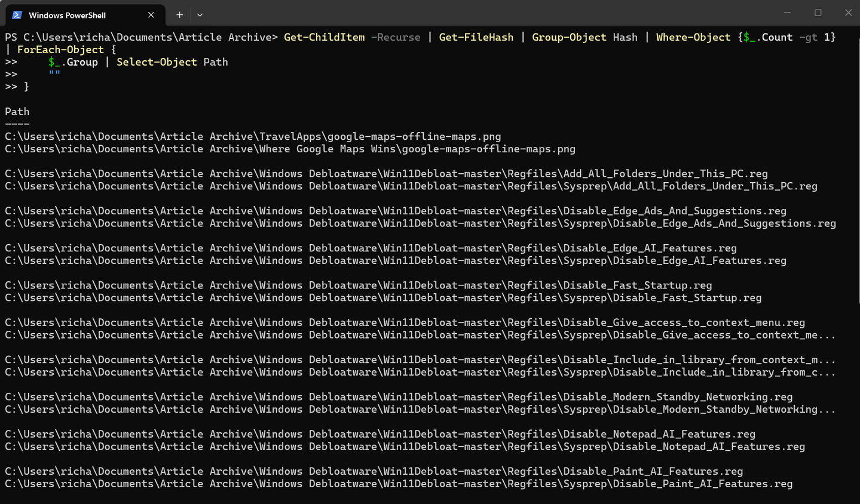Click the Group-Object command text

[569, 37]
